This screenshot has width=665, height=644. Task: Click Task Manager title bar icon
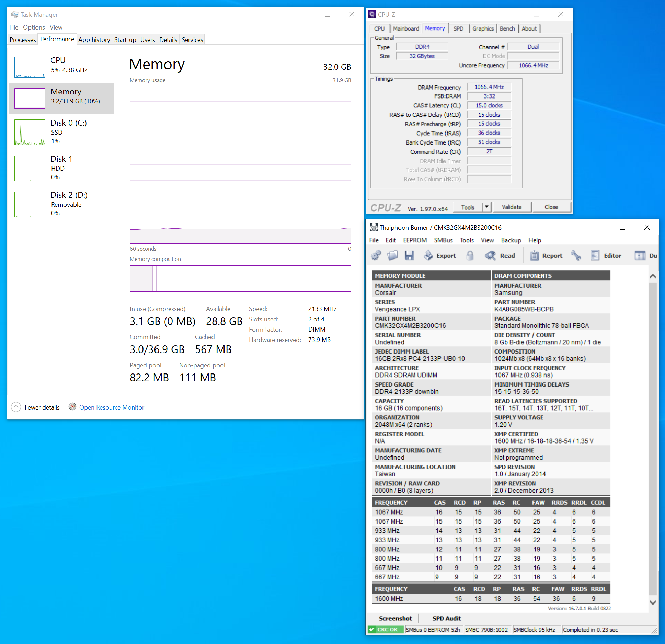(14, 14)
